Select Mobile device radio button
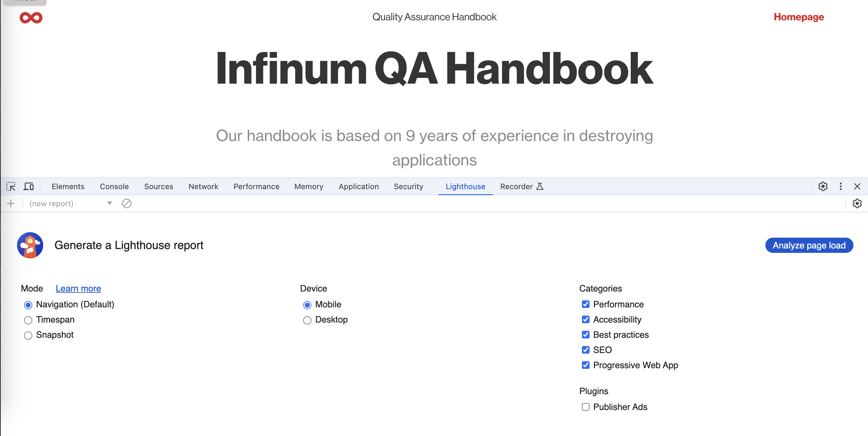Image resolution: width=868 pixels, height=436 pixels. [x=307, y=305]
